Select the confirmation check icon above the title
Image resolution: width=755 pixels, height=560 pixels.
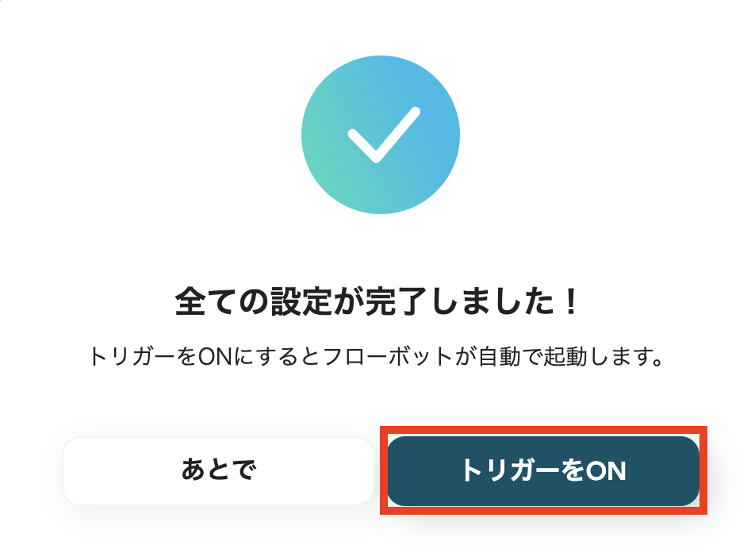point(381,135)
